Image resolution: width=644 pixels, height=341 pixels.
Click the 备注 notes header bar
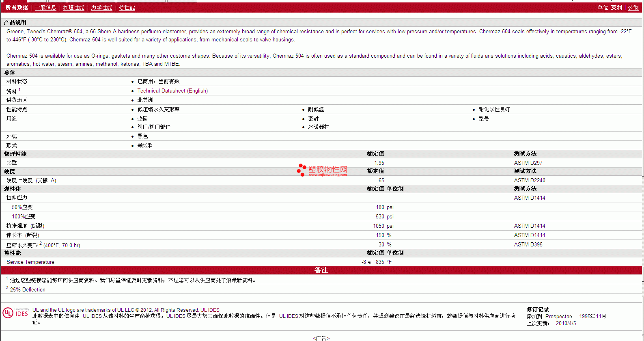click(321, 270)
